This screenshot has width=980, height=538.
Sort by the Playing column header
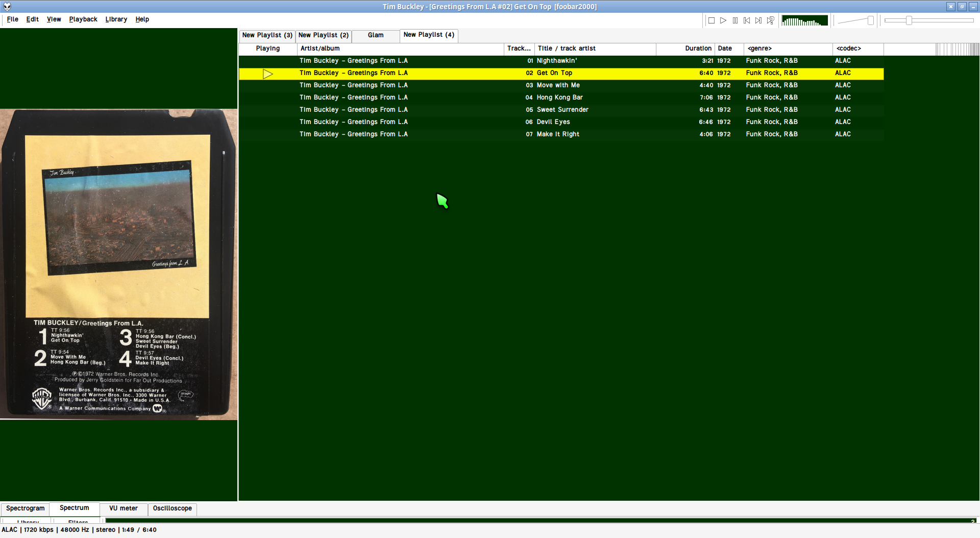tap(268, 48)
